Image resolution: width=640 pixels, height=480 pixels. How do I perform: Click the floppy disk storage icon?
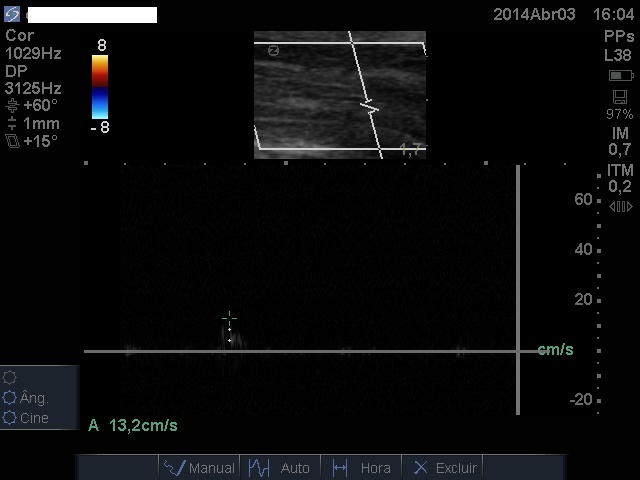pyautogui.click(x=620, y=97)
